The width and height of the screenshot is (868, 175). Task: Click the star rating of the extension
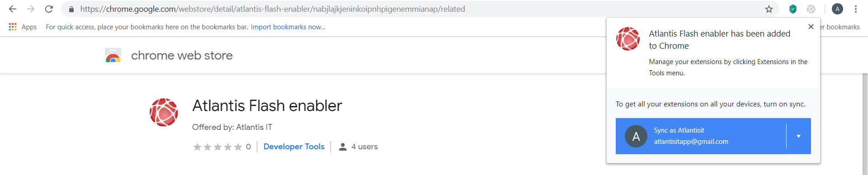click(x=217, y=147)
